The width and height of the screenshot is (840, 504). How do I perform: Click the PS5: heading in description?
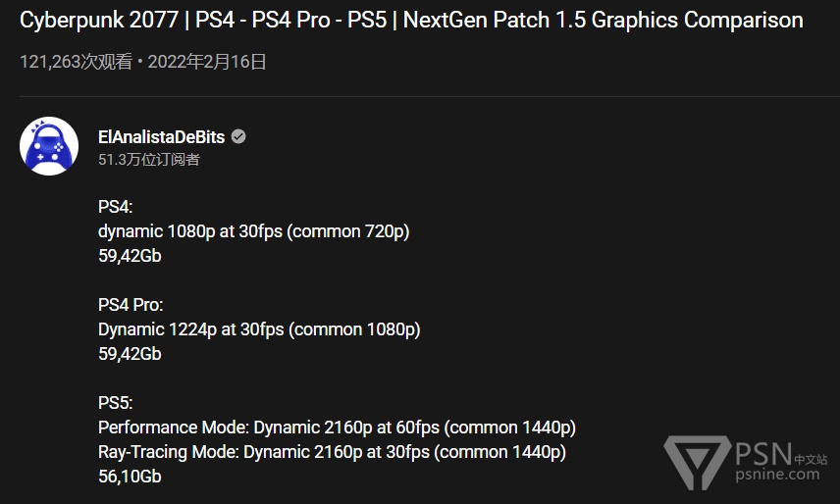115,403
